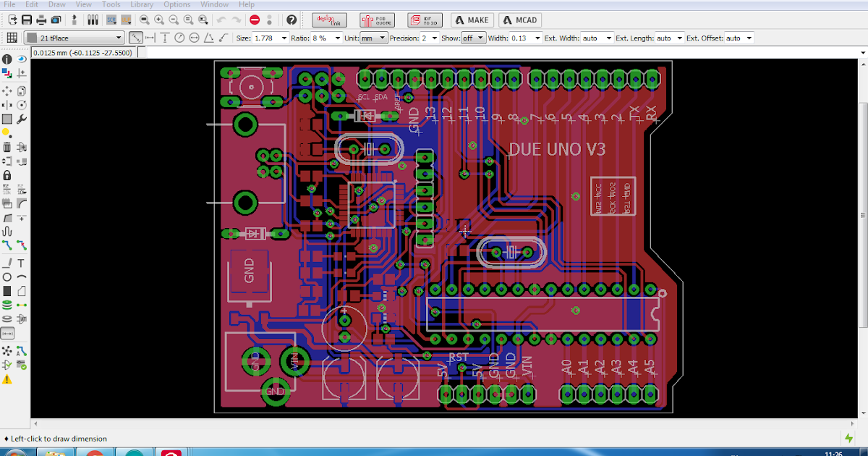Open the Show off dropdown

point(473,38)
